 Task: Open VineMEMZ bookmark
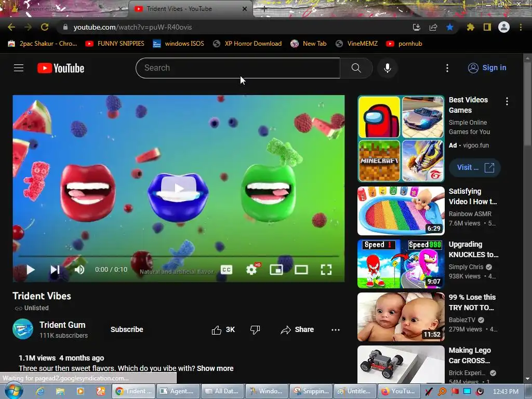coord(356,44)
